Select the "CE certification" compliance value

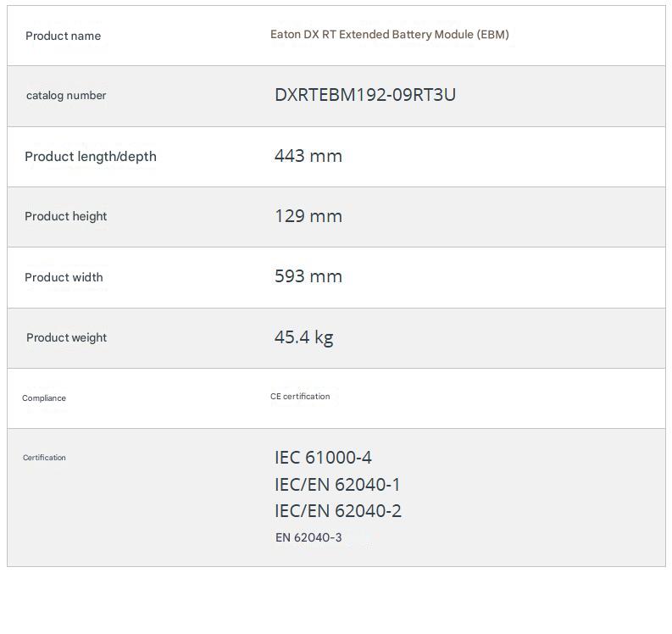coord(300,397)
